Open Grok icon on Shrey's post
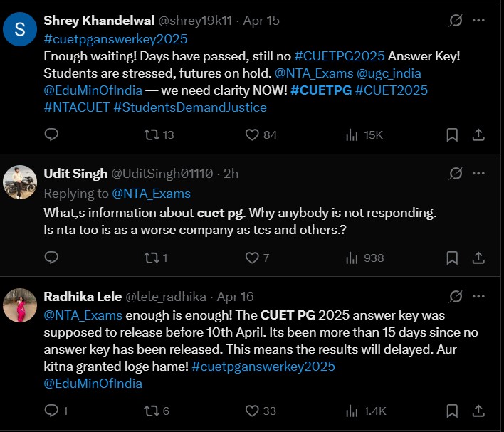504x432 pixels. [456, 21]
